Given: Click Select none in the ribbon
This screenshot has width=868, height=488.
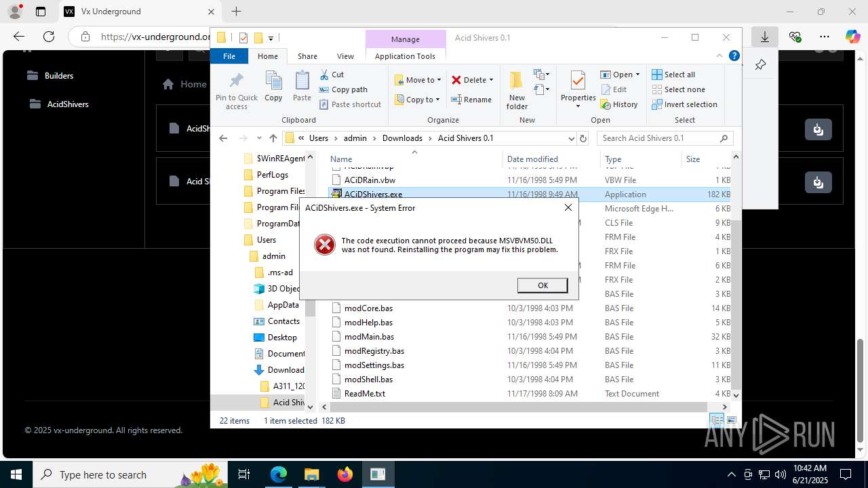Looking at the screenshot, I should (x=678, y=89).
